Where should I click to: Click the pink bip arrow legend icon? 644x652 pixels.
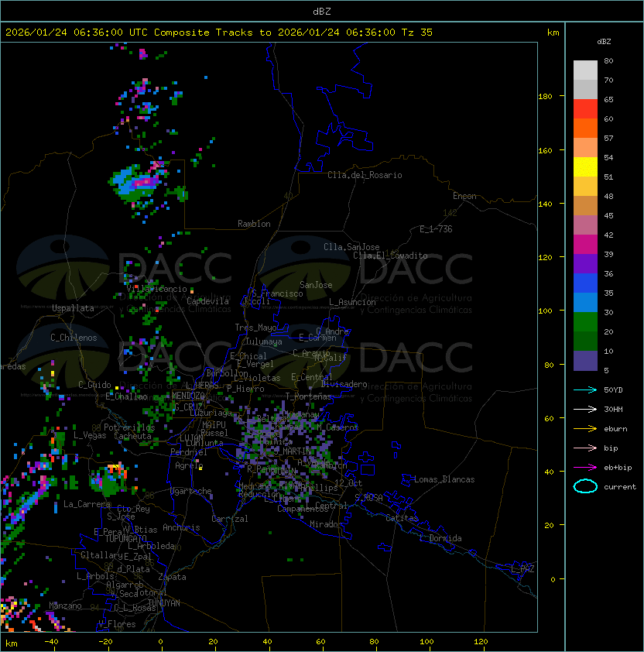coord(585,448)
